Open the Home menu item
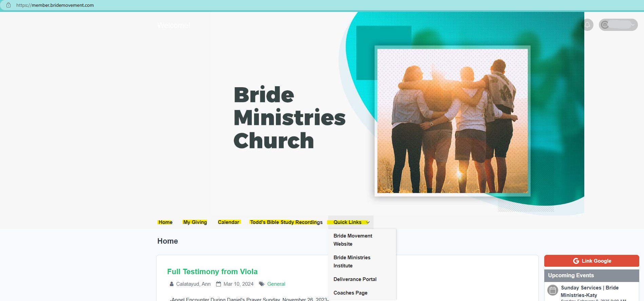644x301 pixels. tap(165, 222)
